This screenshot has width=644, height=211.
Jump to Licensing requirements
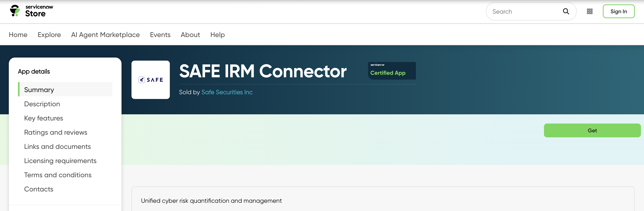pyautogui.click(x=60, y=161)
